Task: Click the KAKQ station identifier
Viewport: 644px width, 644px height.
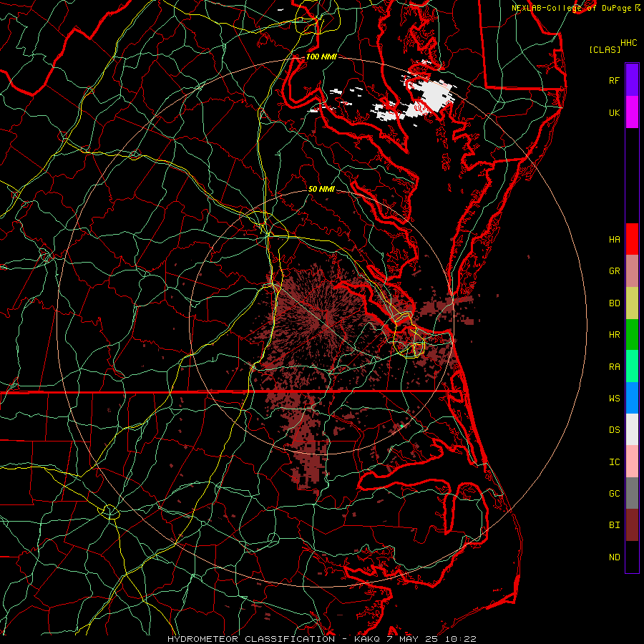Action: pos(367,639)
